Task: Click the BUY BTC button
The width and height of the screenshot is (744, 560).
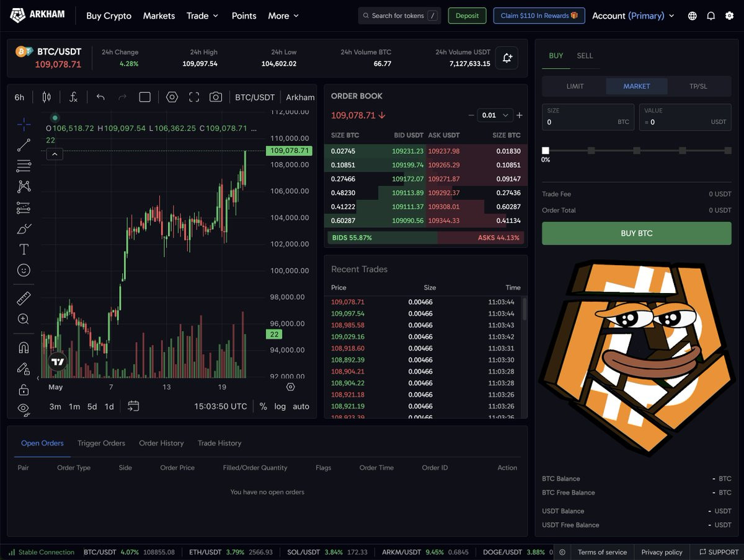Action: (637, 234)
